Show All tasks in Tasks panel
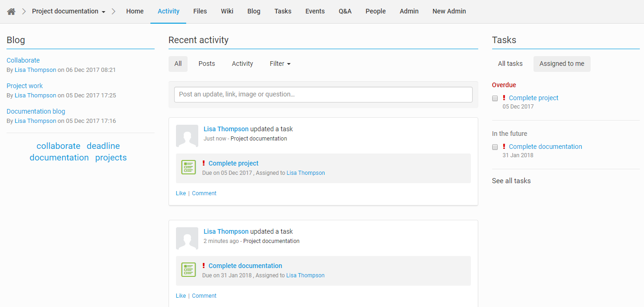 coord(510,64)
